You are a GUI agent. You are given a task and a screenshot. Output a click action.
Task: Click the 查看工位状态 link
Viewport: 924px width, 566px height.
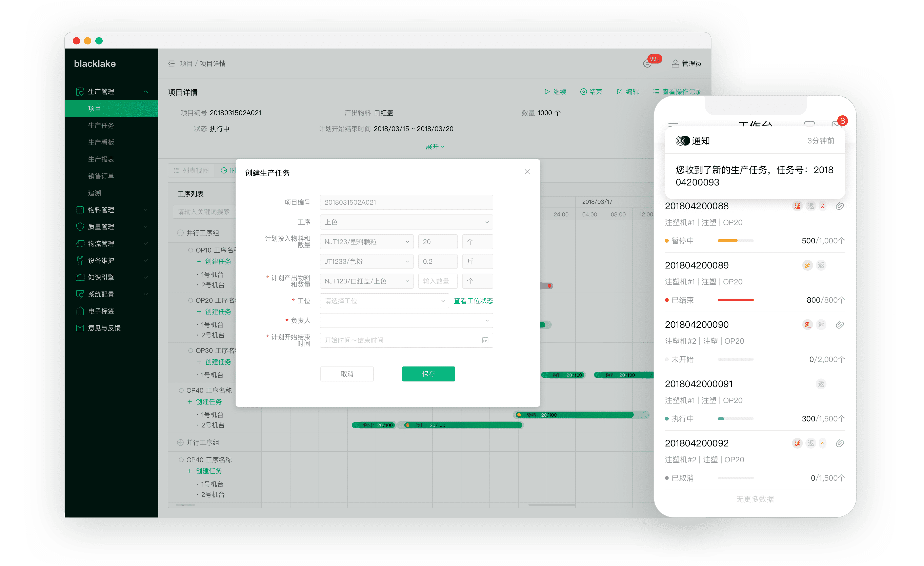[x=473, y=301]
